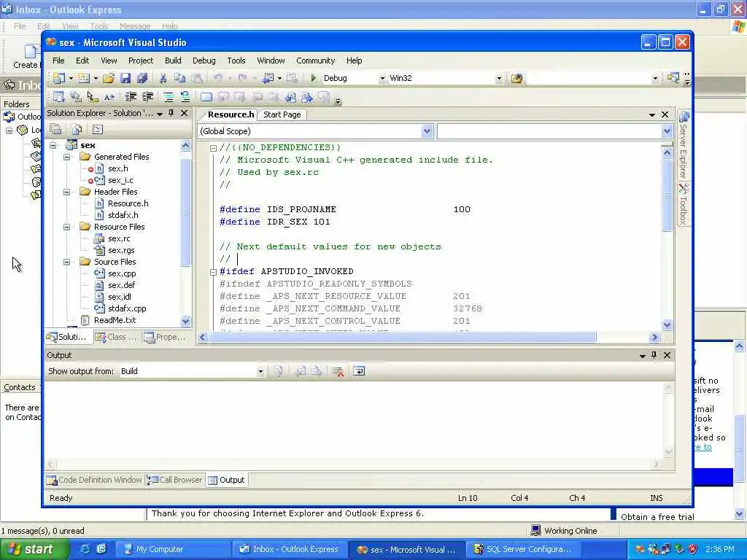Open the Solution Configurations Debug dropdown
747x560 pixels.
click(382, 79)
